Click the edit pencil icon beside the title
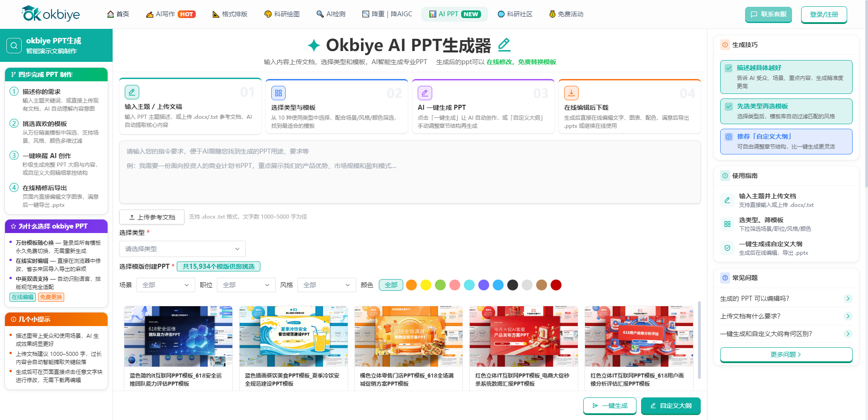Image resolution: width=868 pixels, height=420 pixels. coord(504,45)
